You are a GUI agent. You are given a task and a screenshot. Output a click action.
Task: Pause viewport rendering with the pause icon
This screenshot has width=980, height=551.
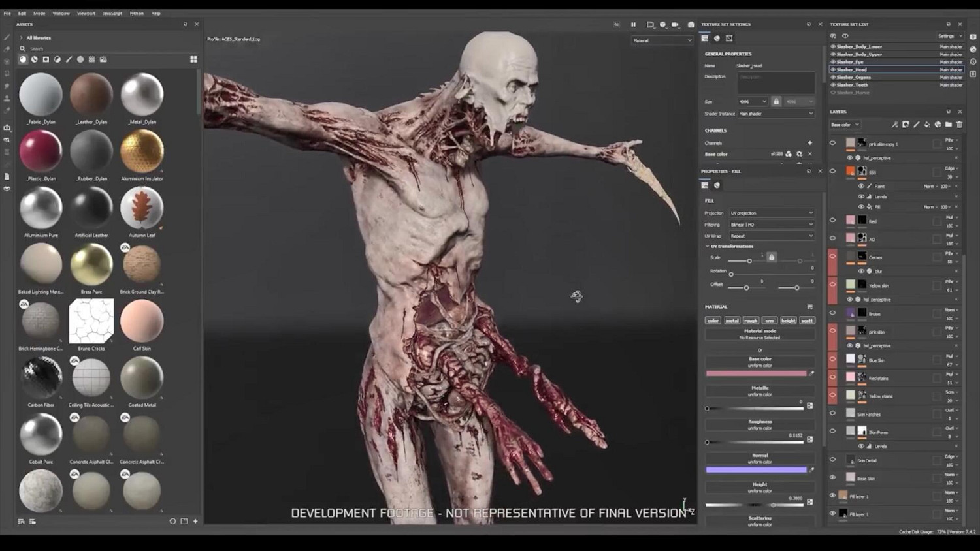(633, 25)
